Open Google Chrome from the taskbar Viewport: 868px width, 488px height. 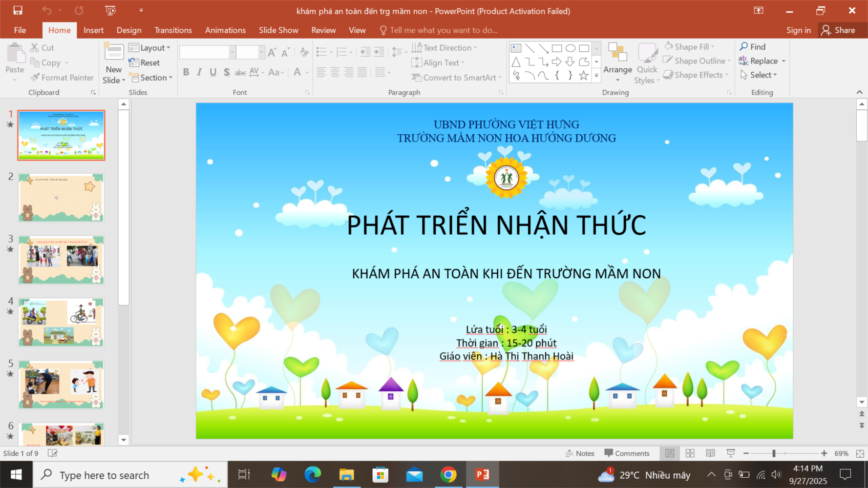point(448,475)
